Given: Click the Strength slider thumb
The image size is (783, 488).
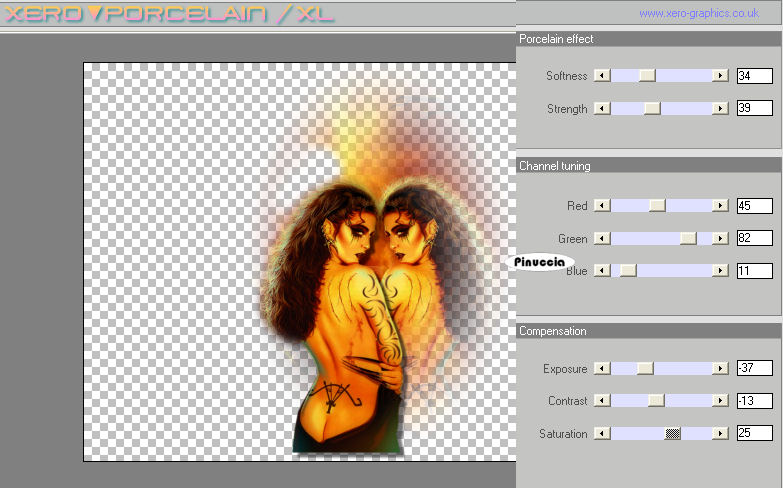Looking at the screenshot, I should coord(652,108).
